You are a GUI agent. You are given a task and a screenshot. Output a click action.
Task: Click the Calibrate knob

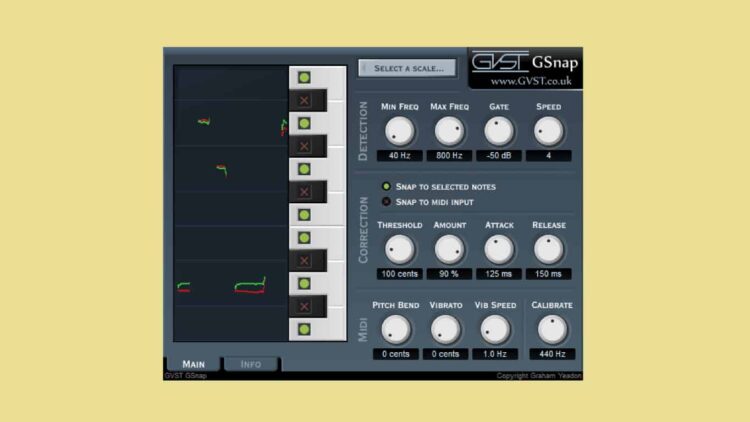pyautogui.click(x=552, y=330)
